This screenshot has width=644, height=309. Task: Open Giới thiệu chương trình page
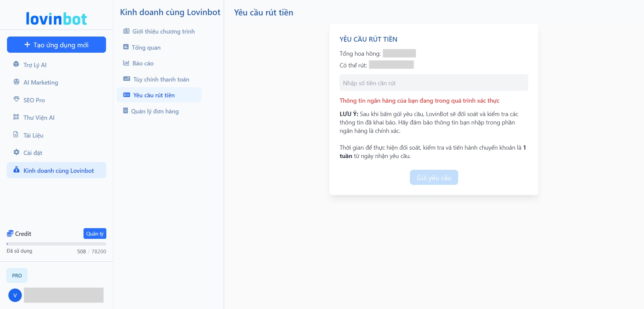tap(163, 32)
